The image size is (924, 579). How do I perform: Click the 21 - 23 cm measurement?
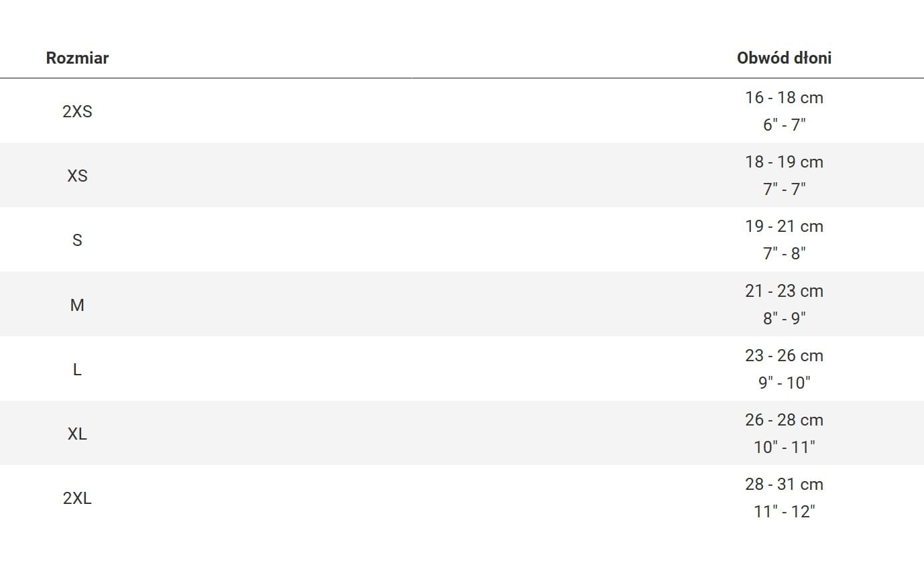(784, 292)
